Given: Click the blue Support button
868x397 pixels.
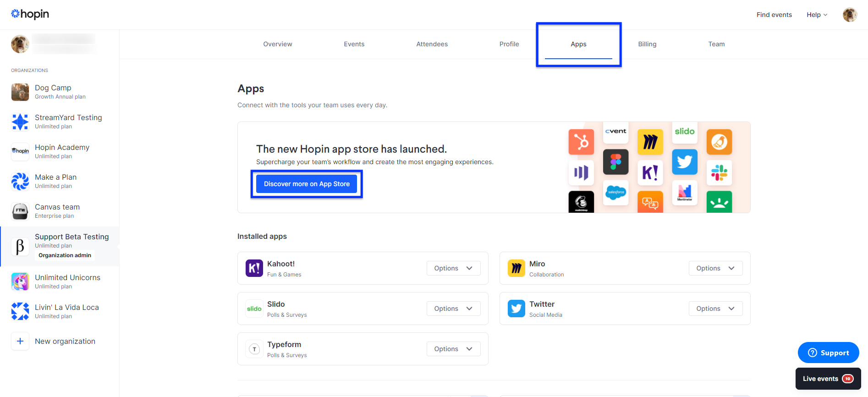Looking at the screenshot, I should click(x=828, y=353).
